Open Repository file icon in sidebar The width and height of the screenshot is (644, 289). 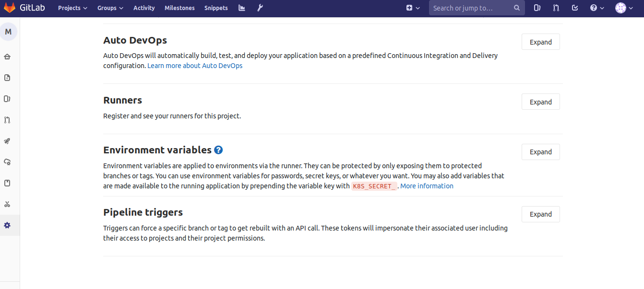point(7,78)
